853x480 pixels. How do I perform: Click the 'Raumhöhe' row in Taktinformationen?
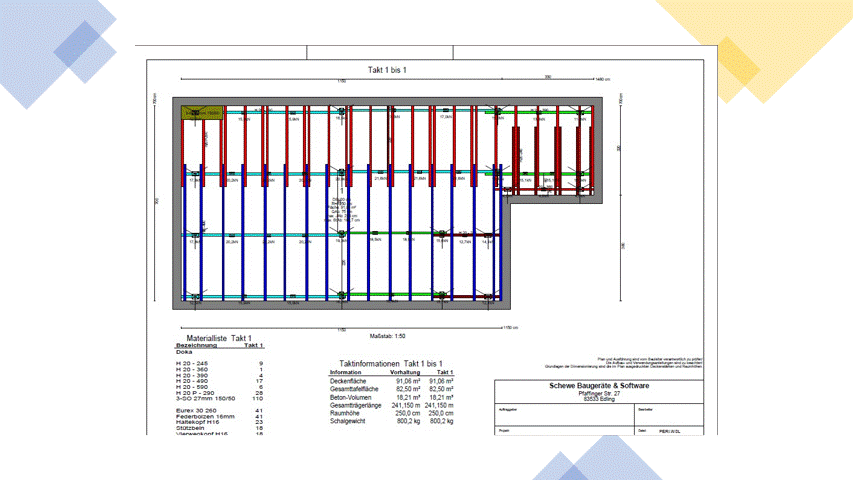coord(349,413)
